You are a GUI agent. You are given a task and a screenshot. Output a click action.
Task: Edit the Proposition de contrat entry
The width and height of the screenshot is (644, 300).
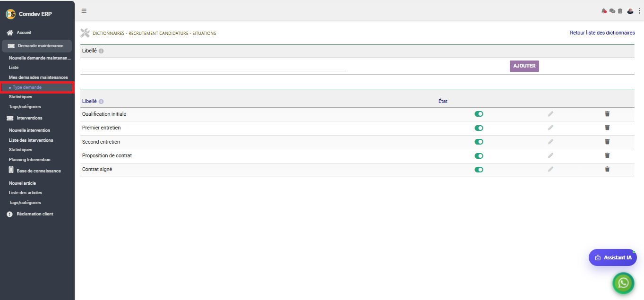click(x=550, y=155)
